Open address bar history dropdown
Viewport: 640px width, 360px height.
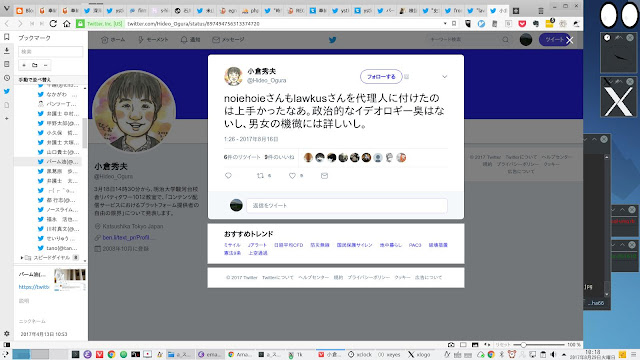[445, 24]
